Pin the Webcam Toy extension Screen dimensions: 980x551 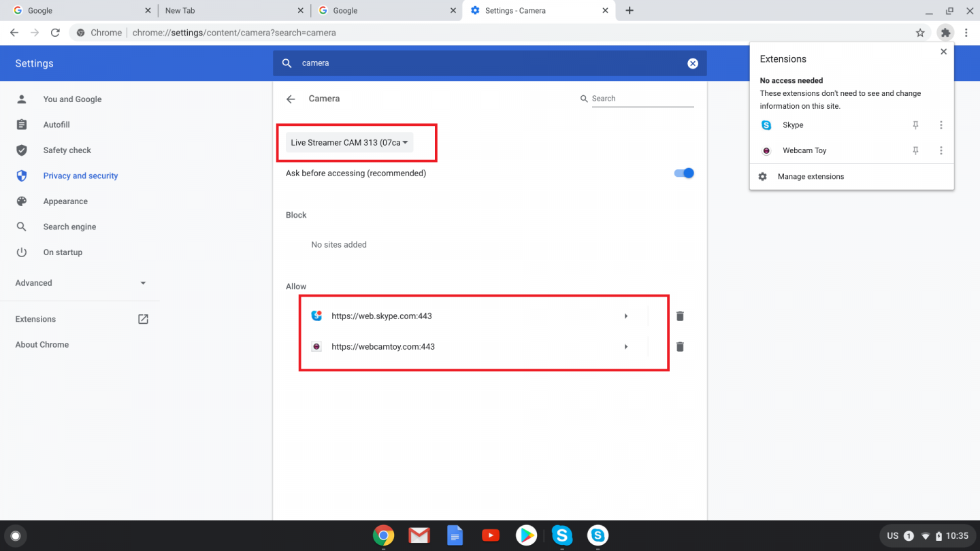pyautogui.click(x=915, y=151)
